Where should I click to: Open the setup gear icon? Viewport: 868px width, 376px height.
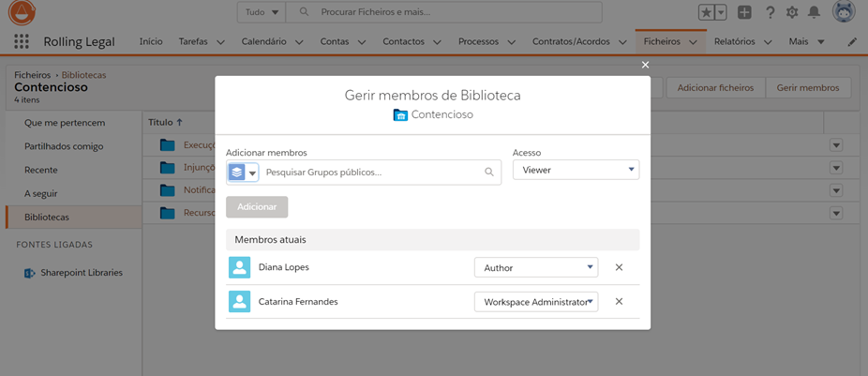click(792, 12)
